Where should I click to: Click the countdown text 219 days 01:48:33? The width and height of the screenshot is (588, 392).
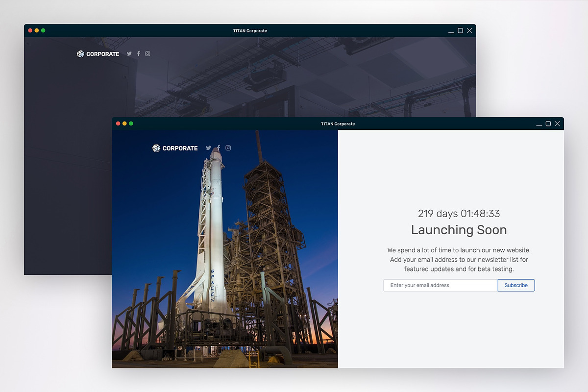459,214
